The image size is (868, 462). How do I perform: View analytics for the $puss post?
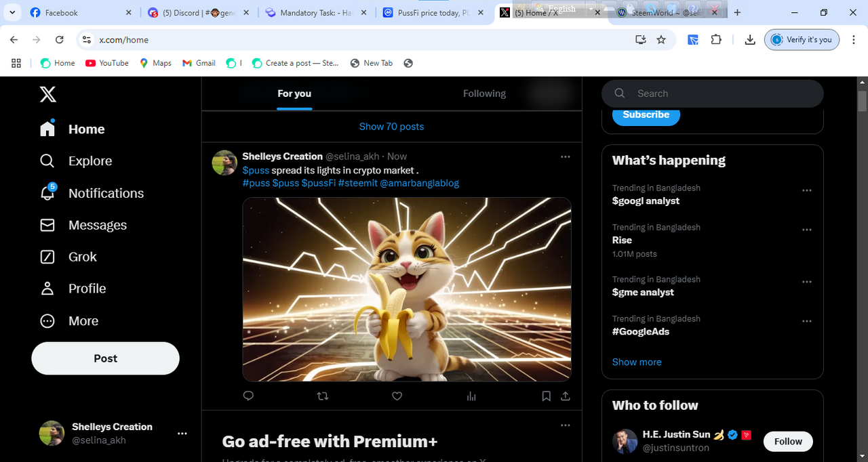(472, 396)
